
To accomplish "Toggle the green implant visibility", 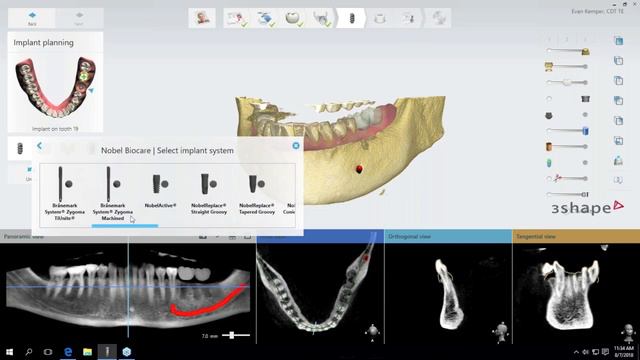I will pyautogui.click(x=549, y=163).
